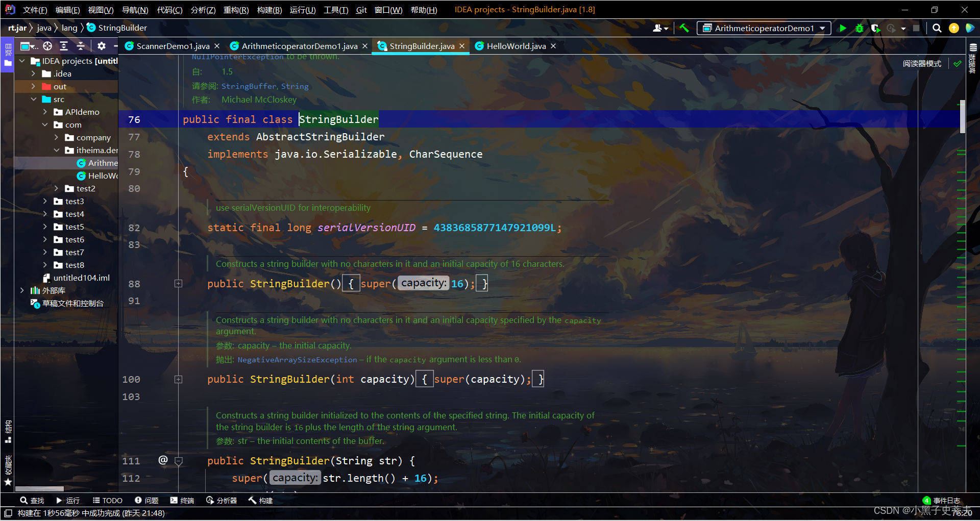This screenshot has width=980, height=521.
Task: Open the TODO tool window
Action: click(x=108, y=501)
